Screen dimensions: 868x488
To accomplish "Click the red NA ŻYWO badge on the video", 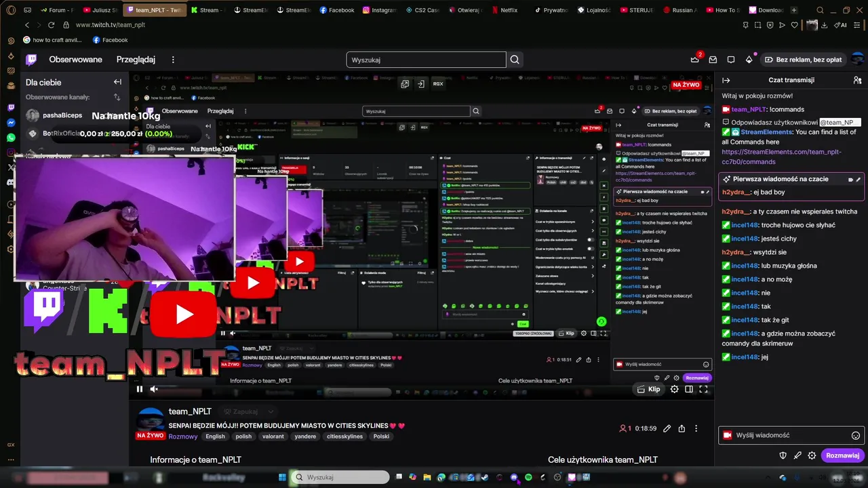I will pos(686,85).
